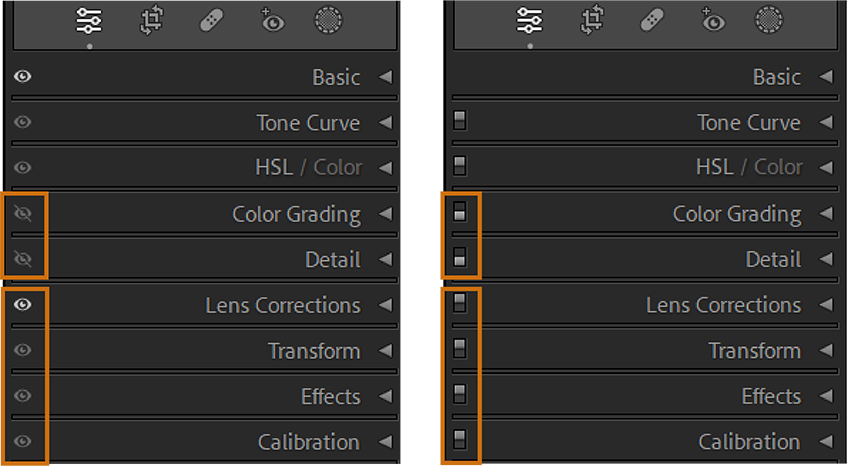Select the Crop tool in left panel
Viewport: 847px width, 466px height.
click(x=151, y=20)
